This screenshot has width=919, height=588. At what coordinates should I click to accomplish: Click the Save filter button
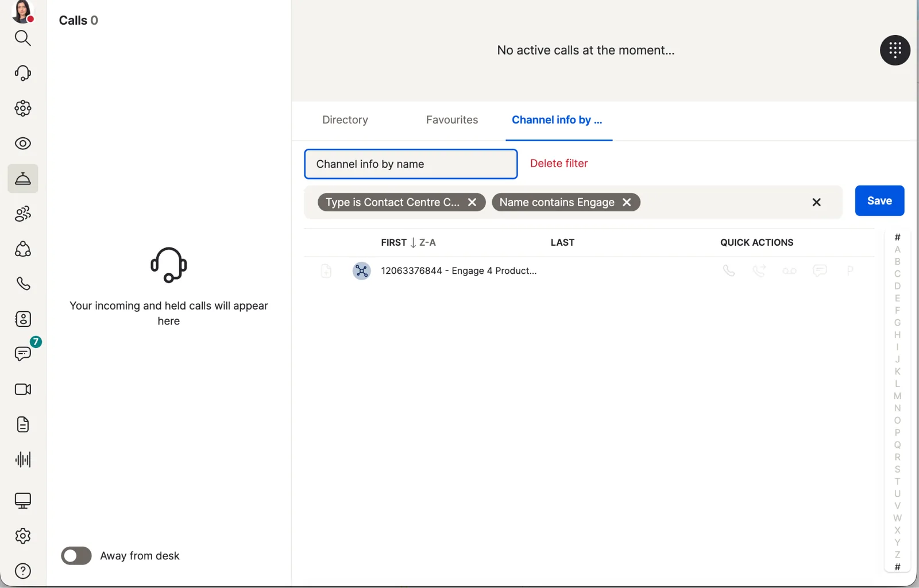tap(879, 201)
